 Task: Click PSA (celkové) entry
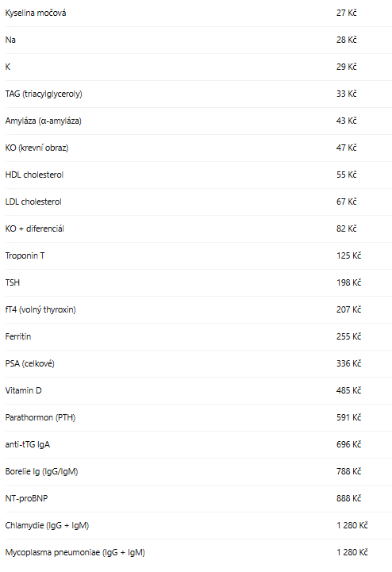[x=198, y=364]
